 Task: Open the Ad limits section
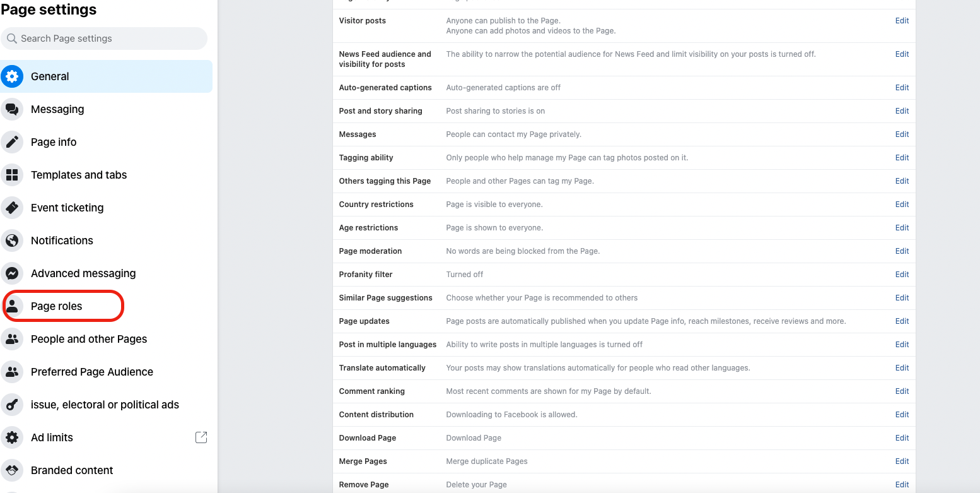tap(107, 437)
